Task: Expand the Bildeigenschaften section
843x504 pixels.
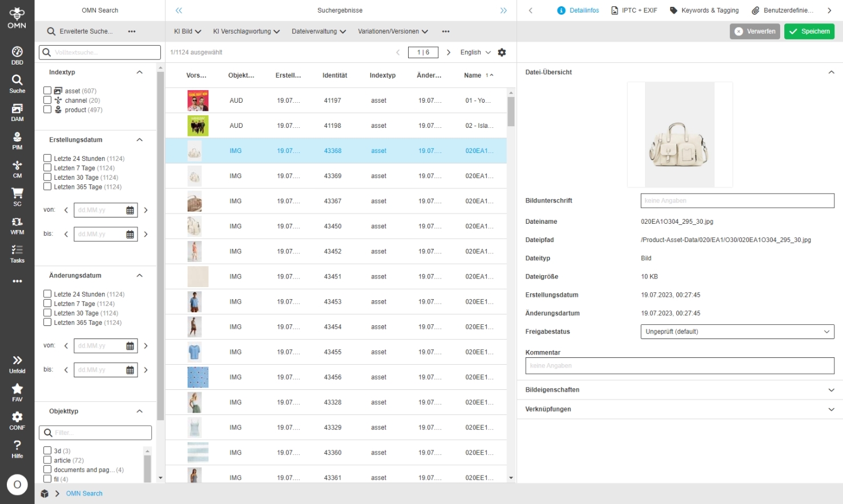Action: [x=679, y=390]
